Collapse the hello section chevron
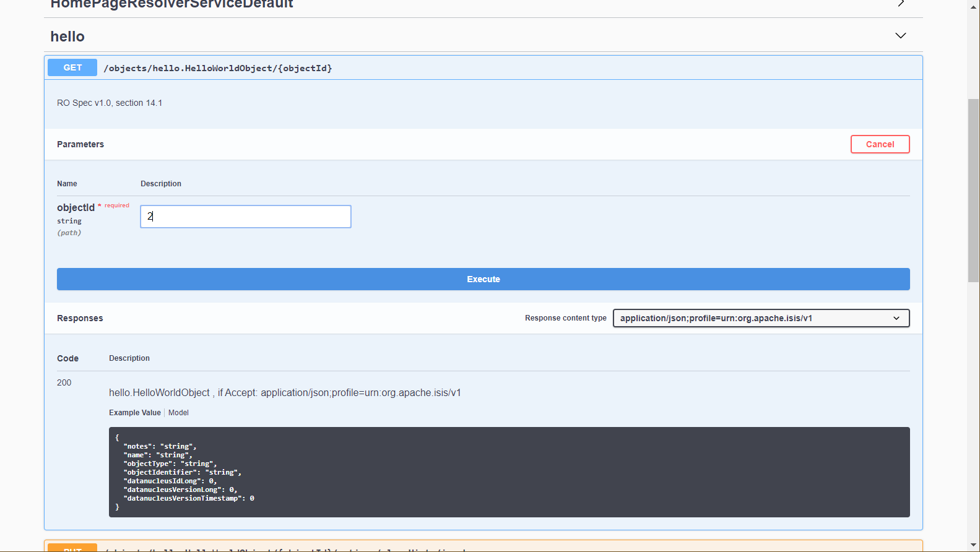Viewport: 980px width, 552px height. (x=900, y=36)
